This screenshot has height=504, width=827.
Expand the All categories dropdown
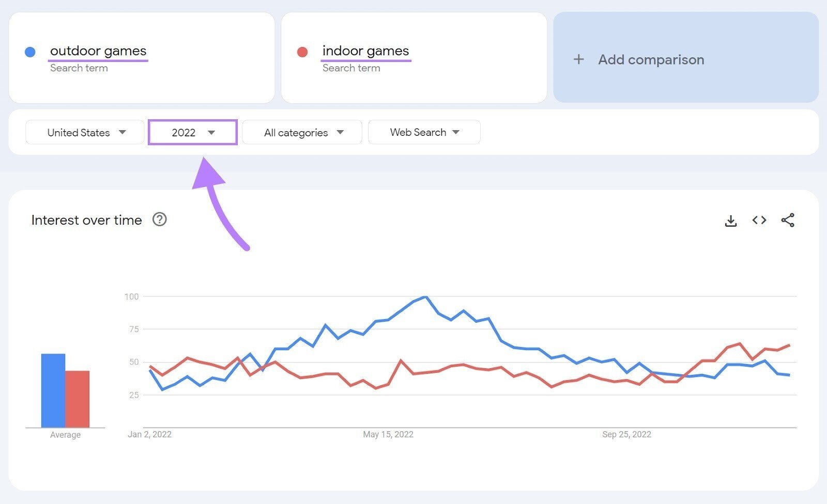click(302, 132)
